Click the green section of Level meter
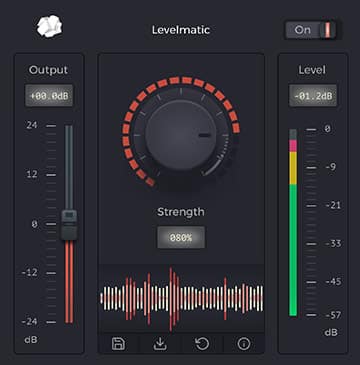The image size is (360, 365). point(293,250)
